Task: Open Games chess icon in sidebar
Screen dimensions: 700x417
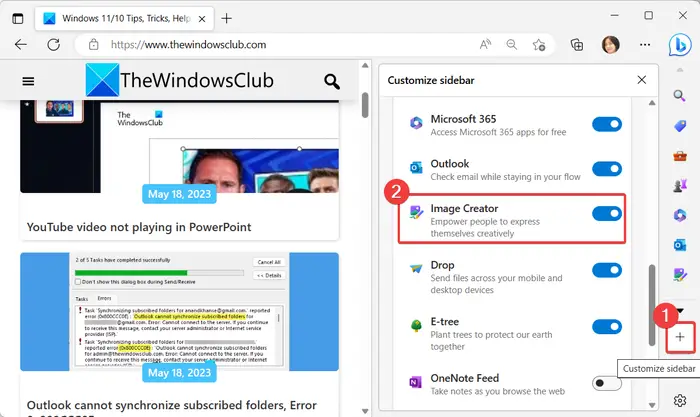Action: [679, 185]
